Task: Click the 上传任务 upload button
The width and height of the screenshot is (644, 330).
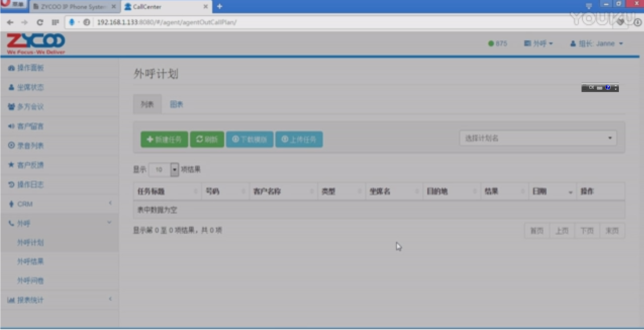Action: 299,139
